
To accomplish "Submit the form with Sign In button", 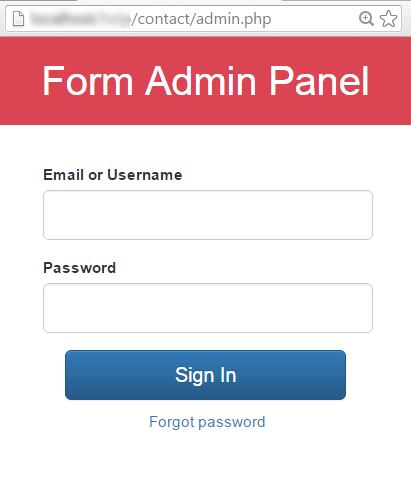I will [x=205, y=375].
